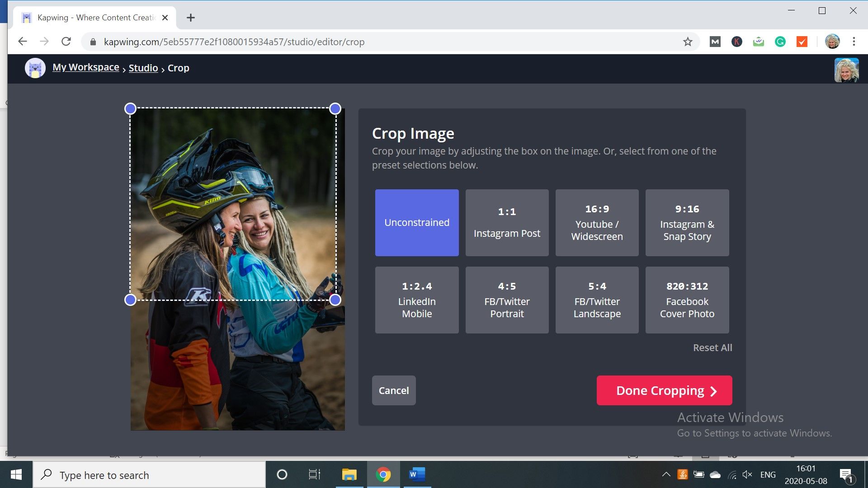Click the Grammarly extension icon
The height and width of the screenshot is (488, 868).
780,42
